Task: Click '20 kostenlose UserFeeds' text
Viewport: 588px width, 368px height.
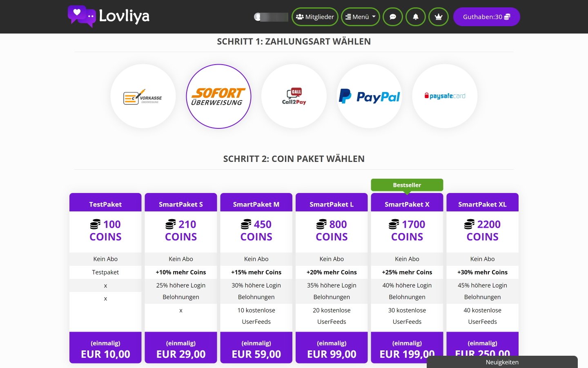Action: click(x=332, y=316)
